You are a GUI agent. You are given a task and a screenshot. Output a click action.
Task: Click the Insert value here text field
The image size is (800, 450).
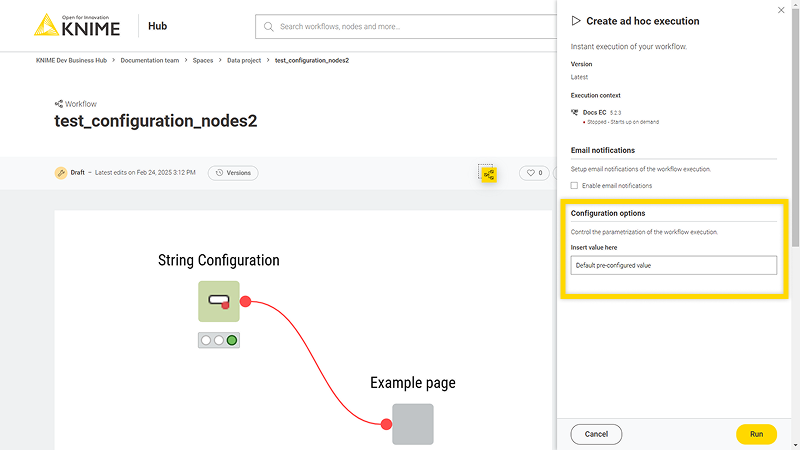[673, 265]
